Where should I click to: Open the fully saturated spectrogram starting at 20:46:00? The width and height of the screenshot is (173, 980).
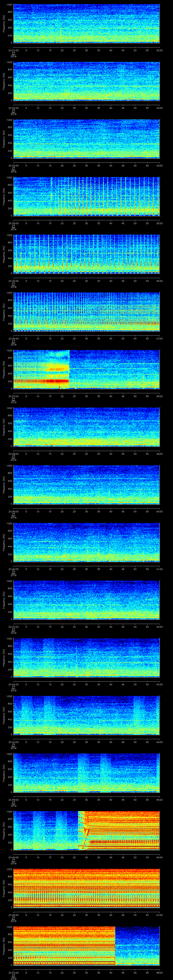point(86,888)
